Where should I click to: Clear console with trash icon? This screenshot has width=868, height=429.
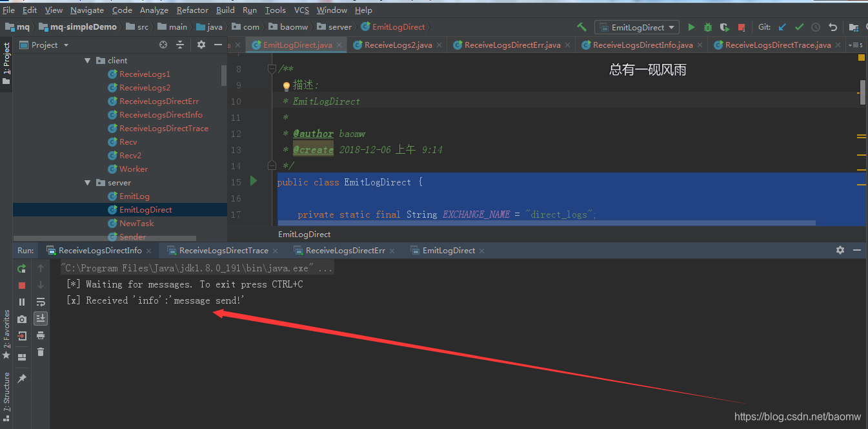point(41,352)
